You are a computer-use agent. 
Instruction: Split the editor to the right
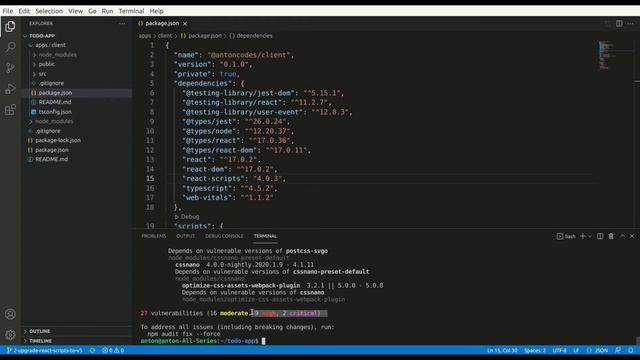[x=619, y=24]
